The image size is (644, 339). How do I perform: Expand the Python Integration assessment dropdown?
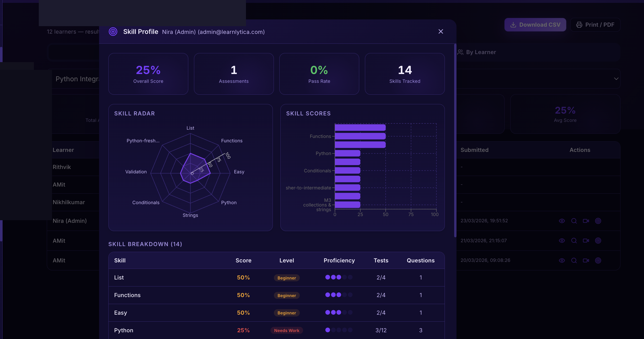(x=616, y=79)
